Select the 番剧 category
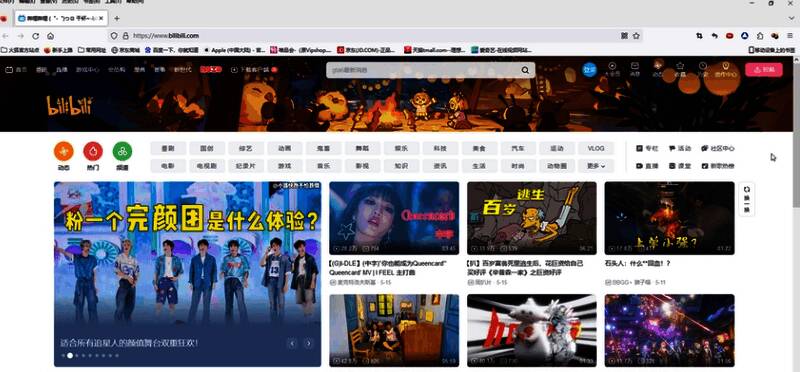Image resolution: width=800 pixels, height=372 pixels. [168, 148]
